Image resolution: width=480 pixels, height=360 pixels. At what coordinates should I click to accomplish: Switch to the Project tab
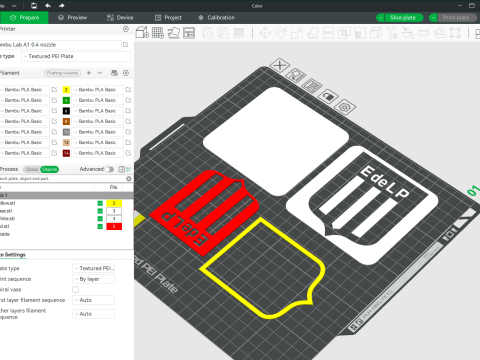[x=168, y=18]
